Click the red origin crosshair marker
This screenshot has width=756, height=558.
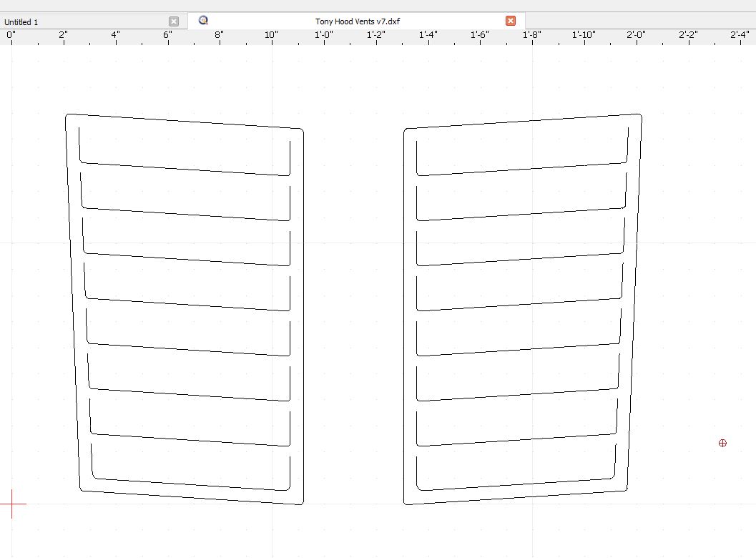[x=11, y=504]
